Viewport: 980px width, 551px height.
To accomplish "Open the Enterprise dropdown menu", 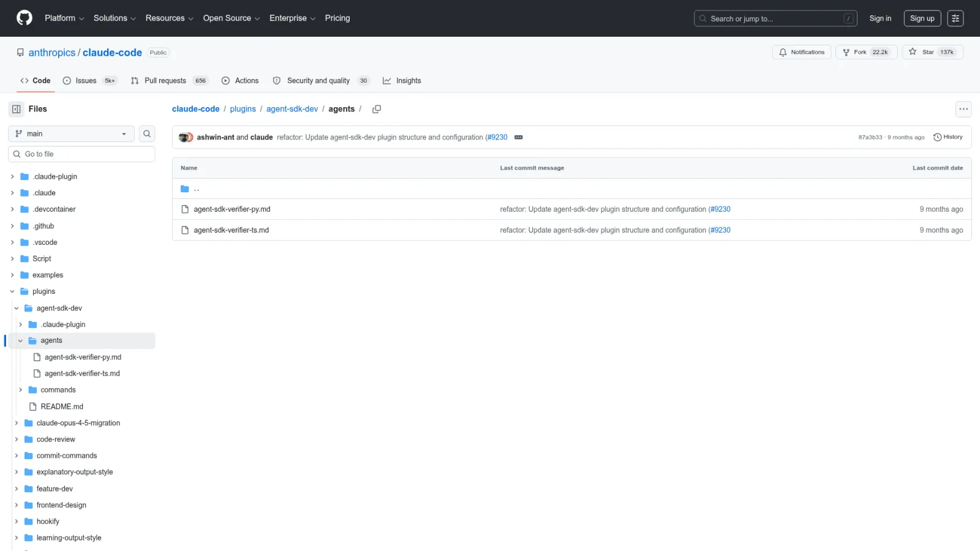I will pyautogui.click(x=293, y=18).
